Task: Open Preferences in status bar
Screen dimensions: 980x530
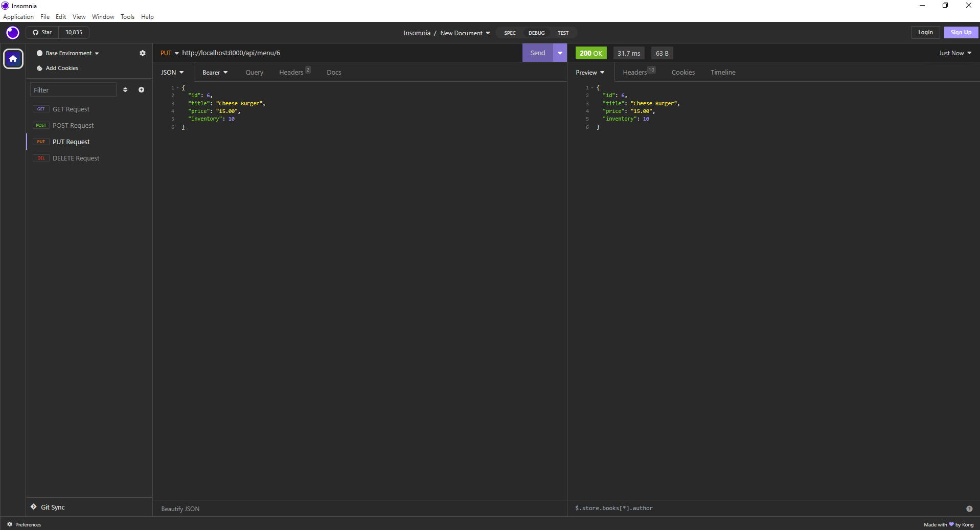Action: point(24,524)
